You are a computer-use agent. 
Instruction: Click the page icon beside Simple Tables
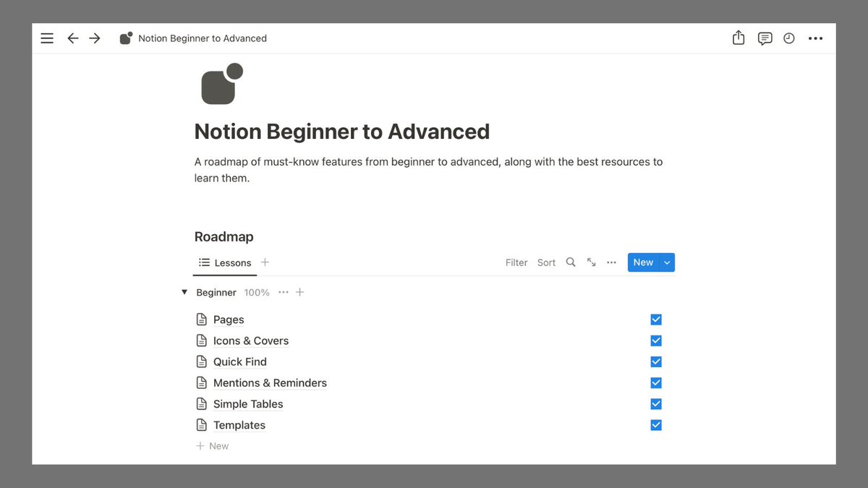202,403
